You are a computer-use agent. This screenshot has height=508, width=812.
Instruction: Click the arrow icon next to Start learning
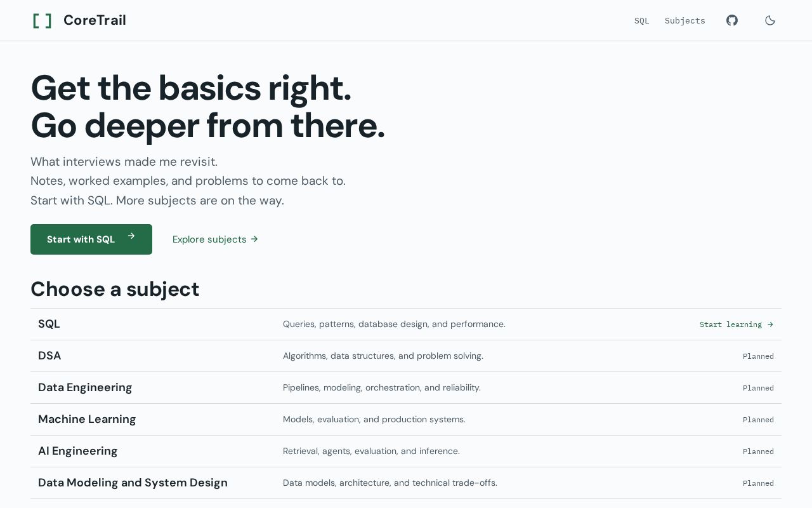point(770,324)
